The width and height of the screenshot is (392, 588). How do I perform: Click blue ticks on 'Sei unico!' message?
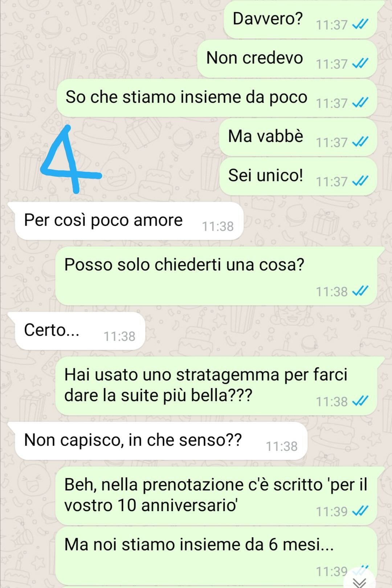[x=361, y=181]
